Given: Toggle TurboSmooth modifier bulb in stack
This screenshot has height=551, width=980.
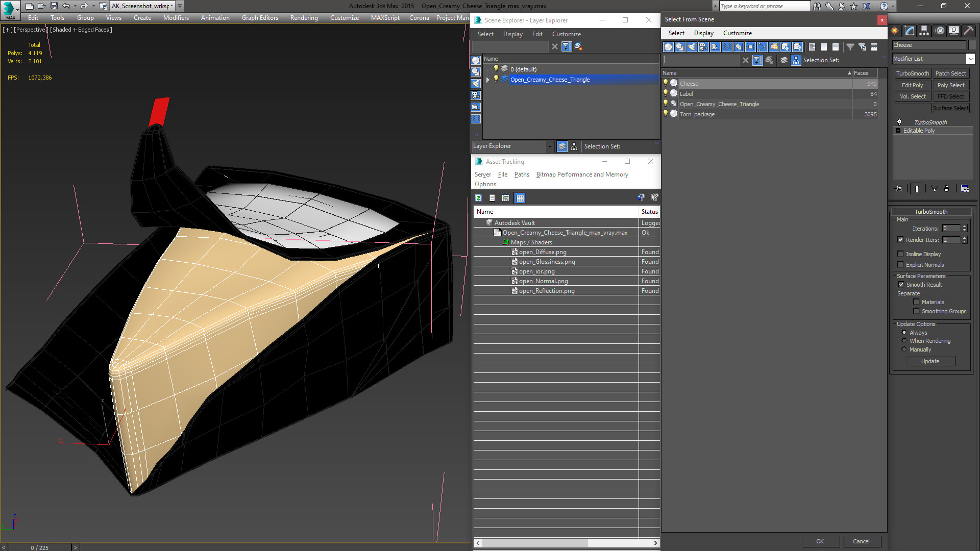Looking at the screenshot, I should (899, 122).
